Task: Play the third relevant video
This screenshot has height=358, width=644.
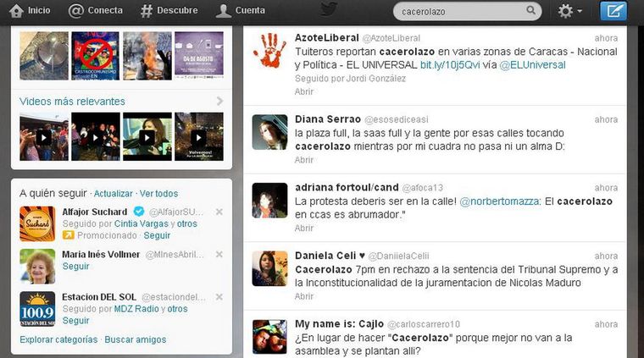Action: 147,136
